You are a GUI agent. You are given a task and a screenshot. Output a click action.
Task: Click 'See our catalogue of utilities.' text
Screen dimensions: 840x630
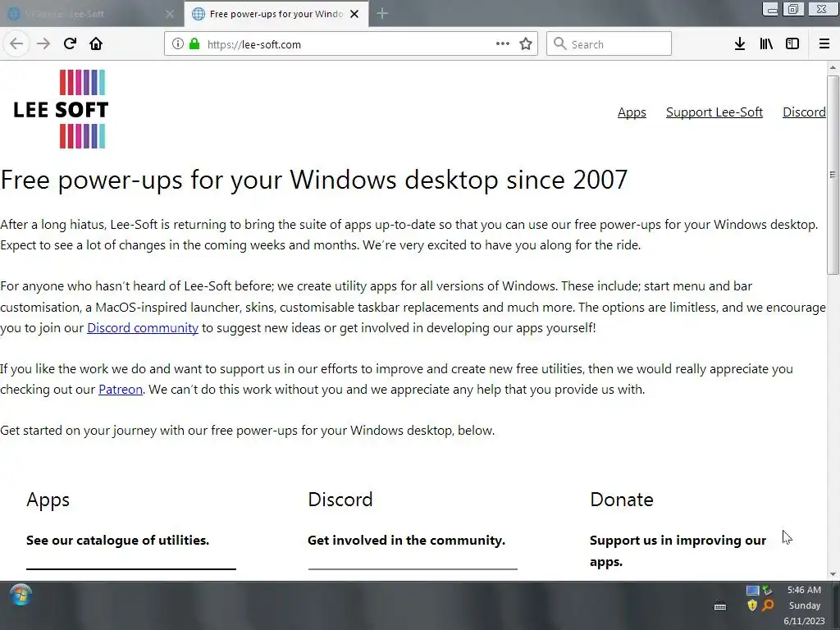point(118,540)
